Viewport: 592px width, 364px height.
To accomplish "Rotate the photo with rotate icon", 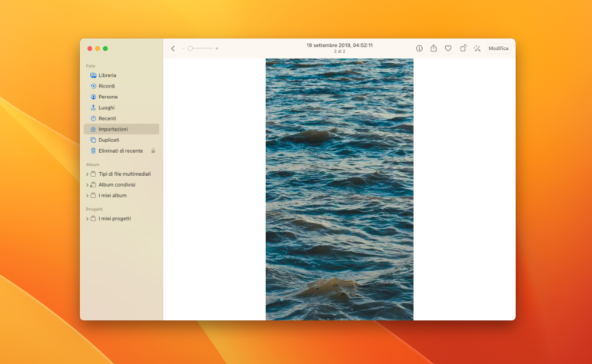I will point(463,48).
